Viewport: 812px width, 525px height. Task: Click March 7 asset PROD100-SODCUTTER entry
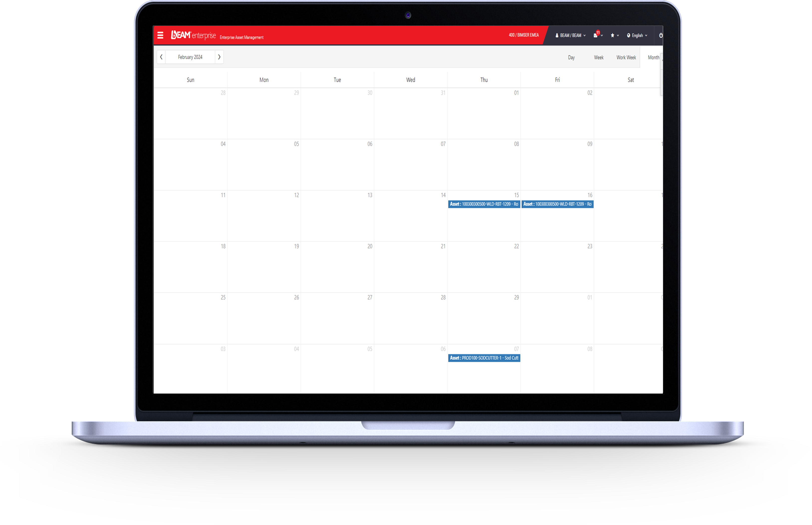click(x=483, y=358)
